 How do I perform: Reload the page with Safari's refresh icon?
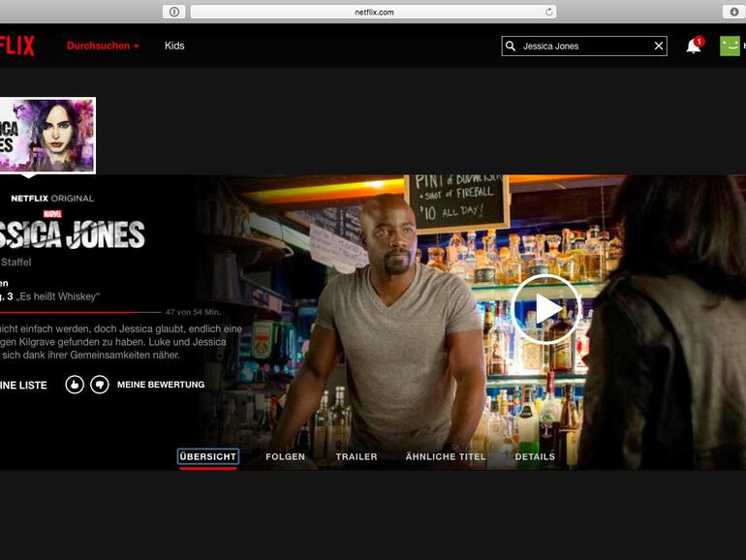click(549, 12)
